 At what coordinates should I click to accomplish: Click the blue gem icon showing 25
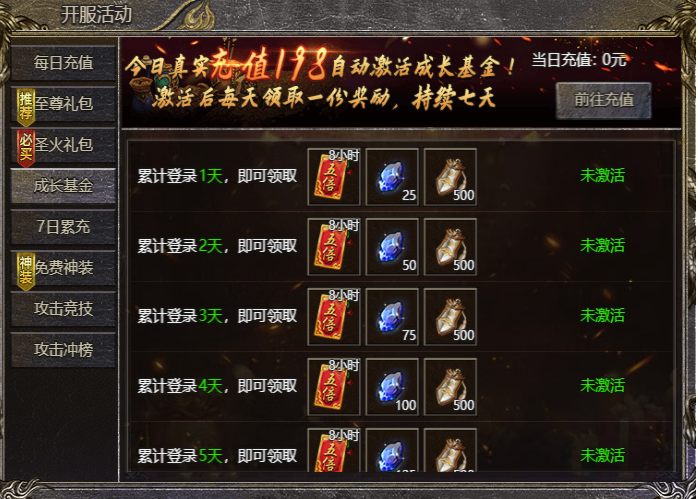tap(392, 177)
